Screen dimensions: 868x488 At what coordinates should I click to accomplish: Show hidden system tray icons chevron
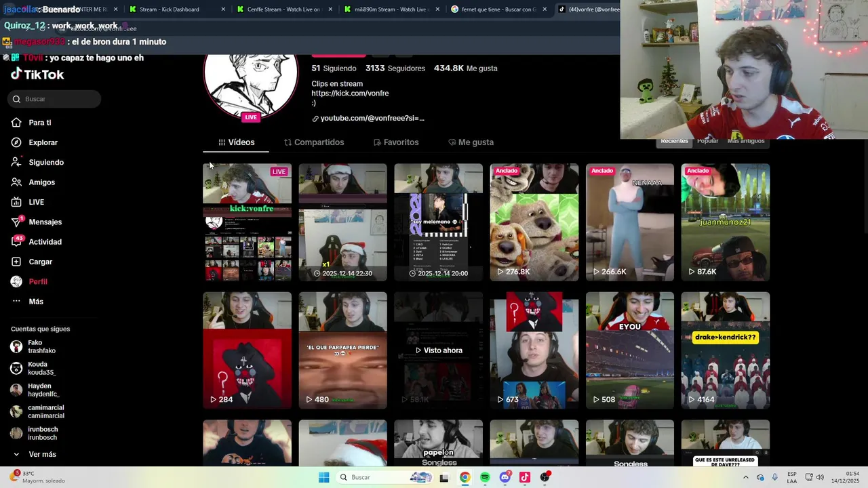click(x=745, y=477)
